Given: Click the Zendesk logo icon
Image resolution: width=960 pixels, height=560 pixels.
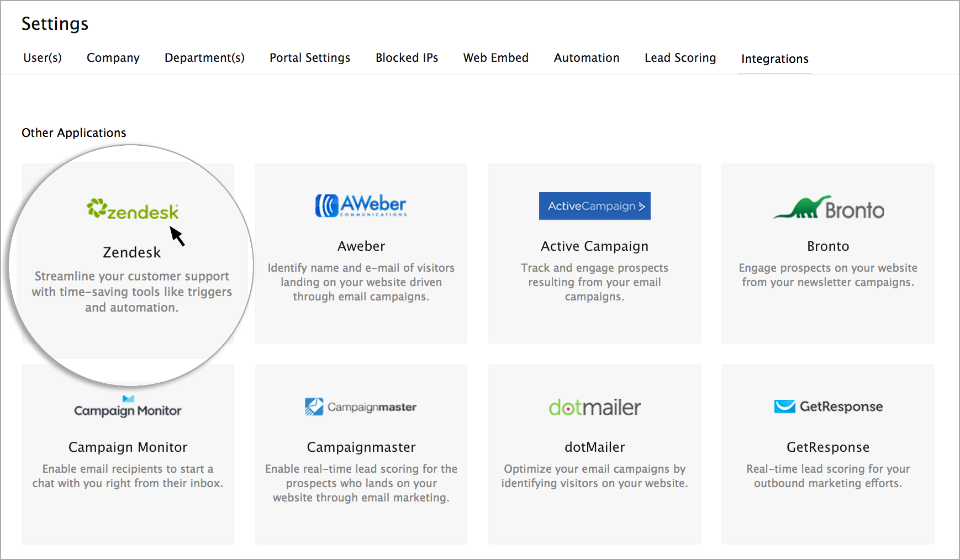Looking at the screenshot, I should pos(132,209).
